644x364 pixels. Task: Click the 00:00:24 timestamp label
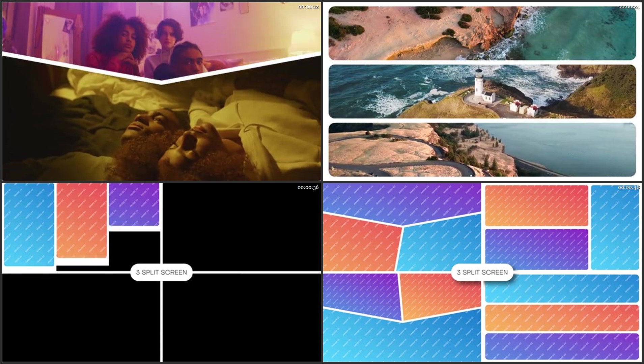point(629,7)
